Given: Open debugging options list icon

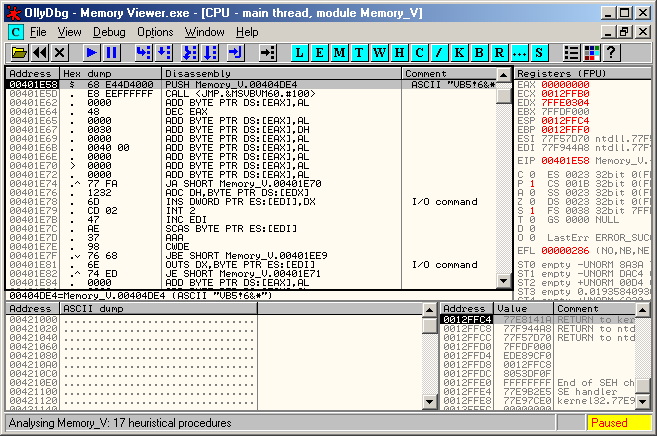Looking at the screenshot, I should click(x=571, y=53).
